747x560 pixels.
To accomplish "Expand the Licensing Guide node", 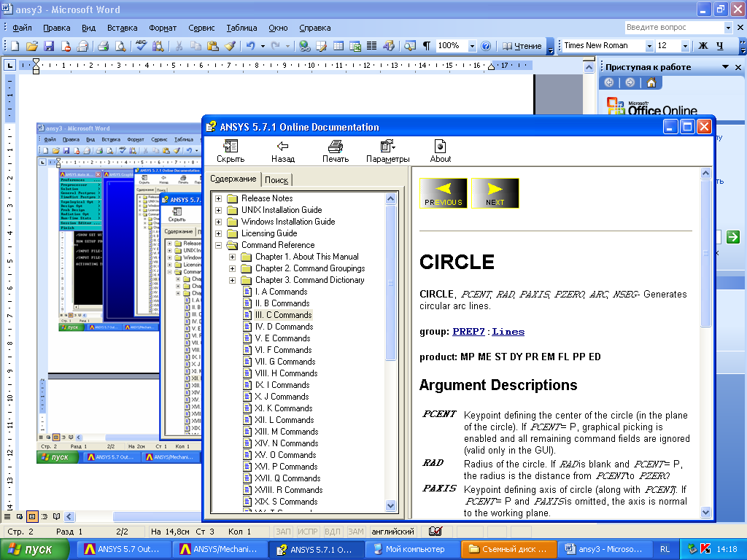I will [219, 233].
